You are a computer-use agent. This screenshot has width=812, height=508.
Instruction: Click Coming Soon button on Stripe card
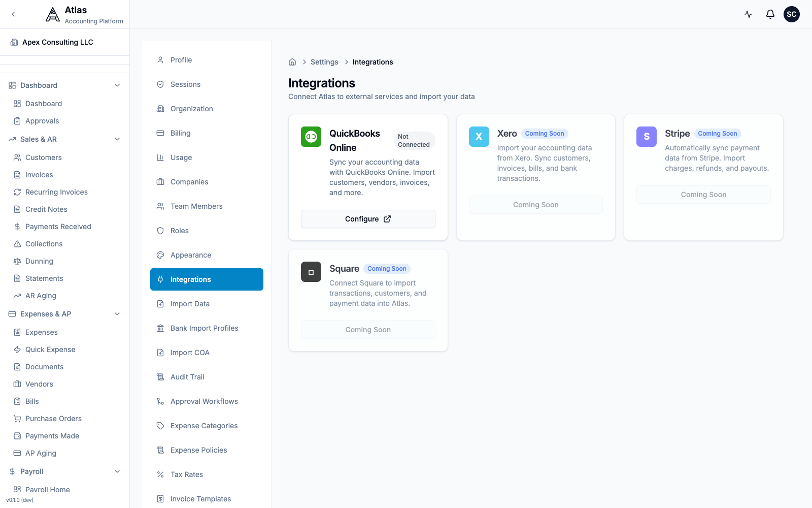[703, 195]
